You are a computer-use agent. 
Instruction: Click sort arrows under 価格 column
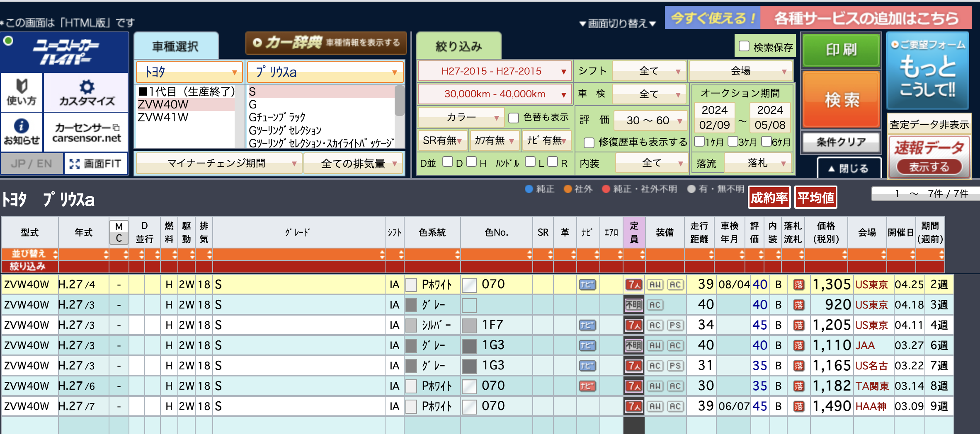[844, 254]
